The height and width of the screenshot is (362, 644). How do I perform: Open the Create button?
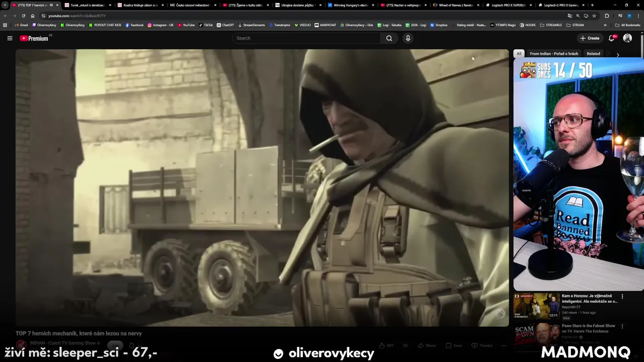click(590, 38)
